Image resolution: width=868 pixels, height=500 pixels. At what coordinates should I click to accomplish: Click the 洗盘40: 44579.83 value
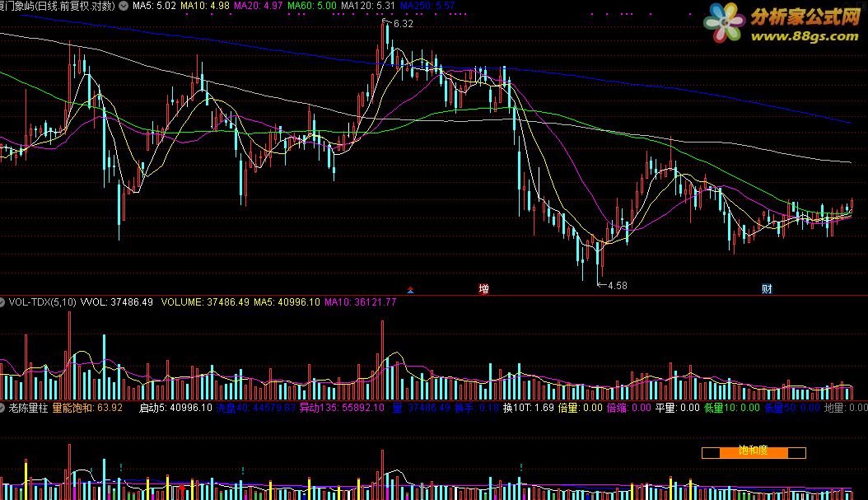coord(256,408)
